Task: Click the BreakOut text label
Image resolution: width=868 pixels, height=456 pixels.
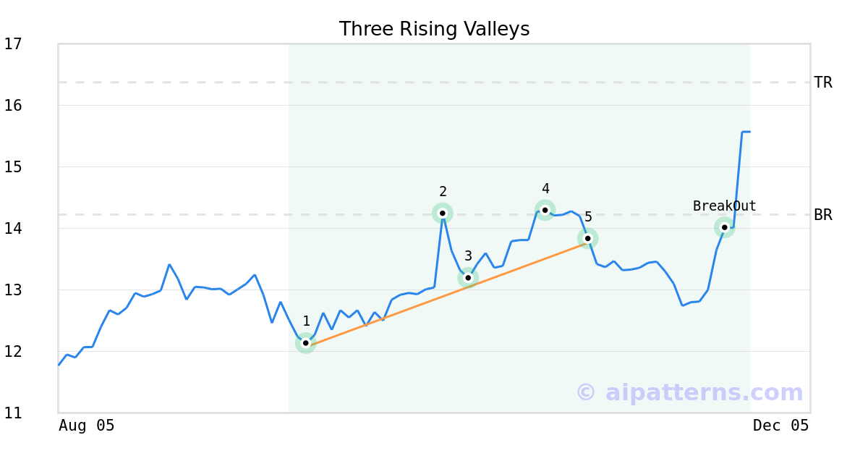Action: tap(724, 206)
